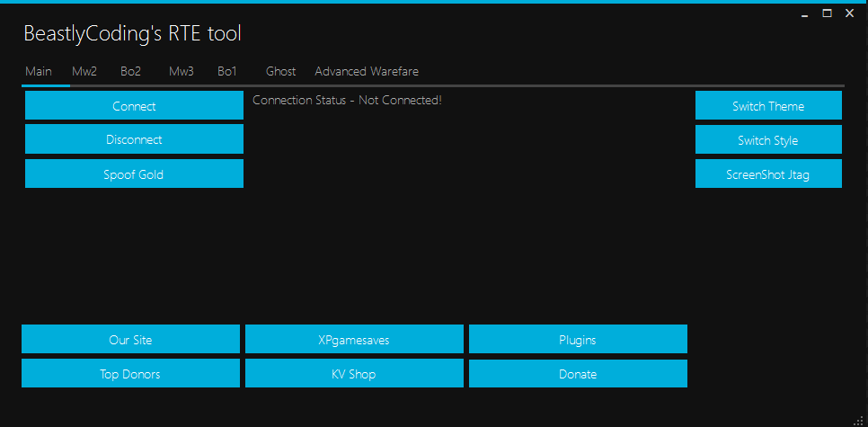Maximize the RTE tool window
Image resolution: width=868 pixels, height=427 pixels.
[827, 13]
